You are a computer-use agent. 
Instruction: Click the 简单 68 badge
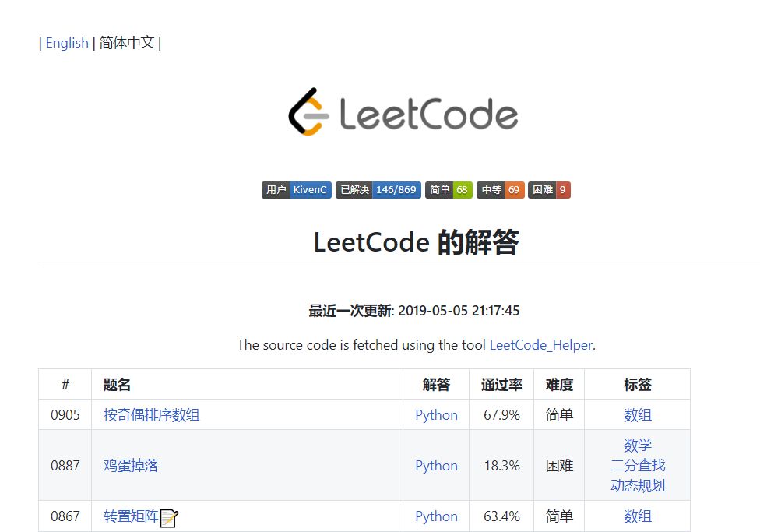[449, 190]
